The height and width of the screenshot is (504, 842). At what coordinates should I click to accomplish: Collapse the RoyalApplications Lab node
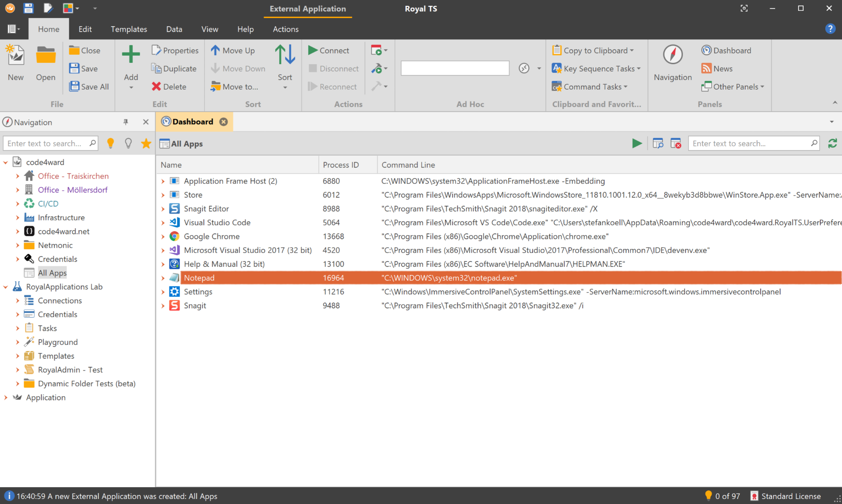point(5,287)
